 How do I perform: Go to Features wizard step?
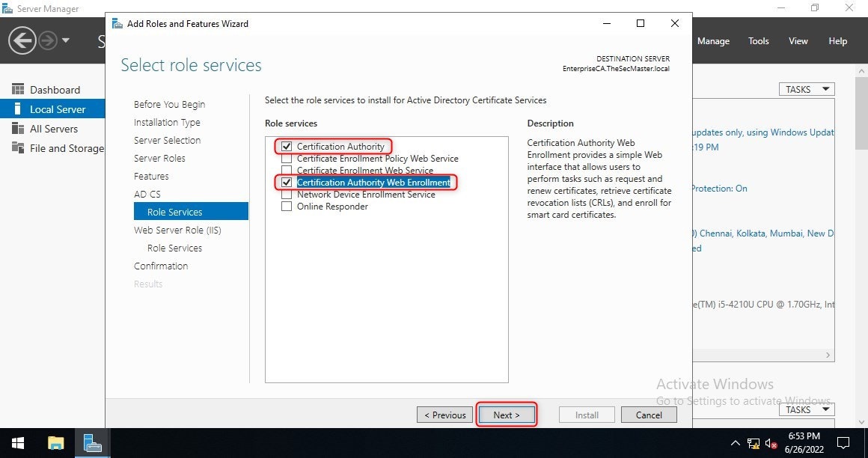[151, 176]
